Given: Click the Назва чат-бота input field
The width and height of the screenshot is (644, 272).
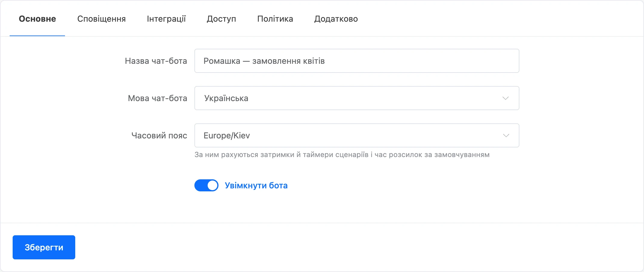Looking at the screenshot, I should point(357,61).
